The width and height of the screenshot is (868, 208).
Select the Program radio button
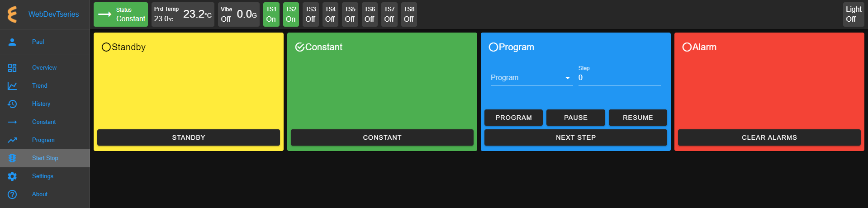493,47
